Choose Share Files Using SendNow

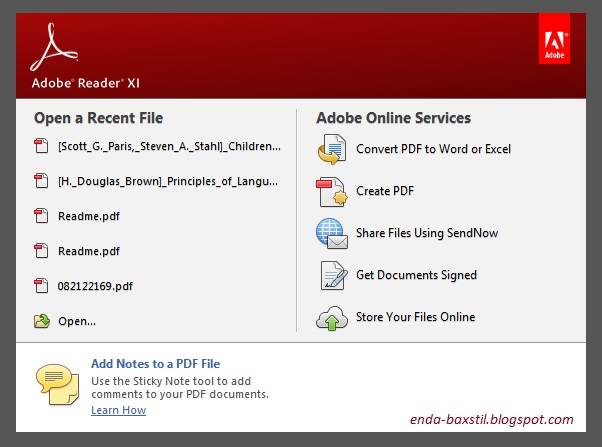427,233
